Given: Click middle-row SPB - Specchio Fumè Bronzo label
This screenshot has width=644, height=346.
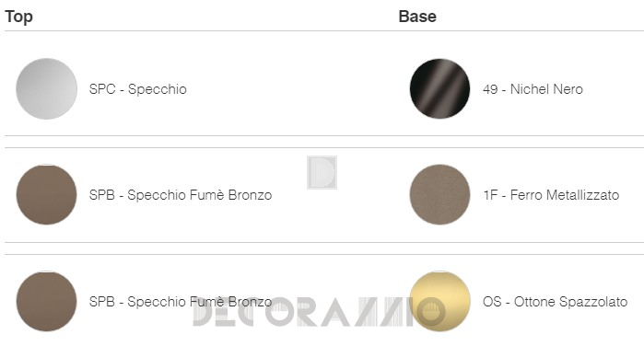Looking at the screenshot, I should (x=181, y=195).
